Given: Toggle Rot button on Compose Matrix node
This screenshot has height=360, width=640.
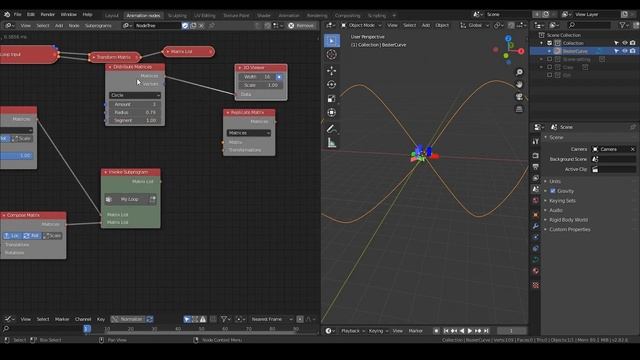Looking at the screenshot, I should pyautogui.click(x=31, y=236).
